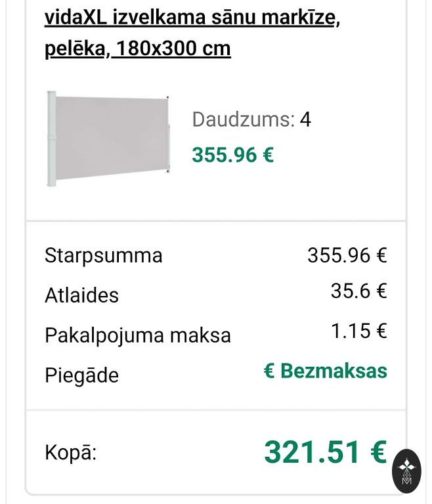Click the Daudzums quantity label
Viewport: 432px width, 504px height.
click(243, 119)
